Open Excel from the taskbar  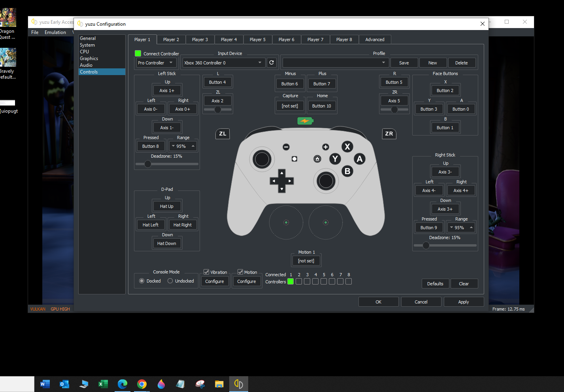pyautogui.click(x=103, y=384)
